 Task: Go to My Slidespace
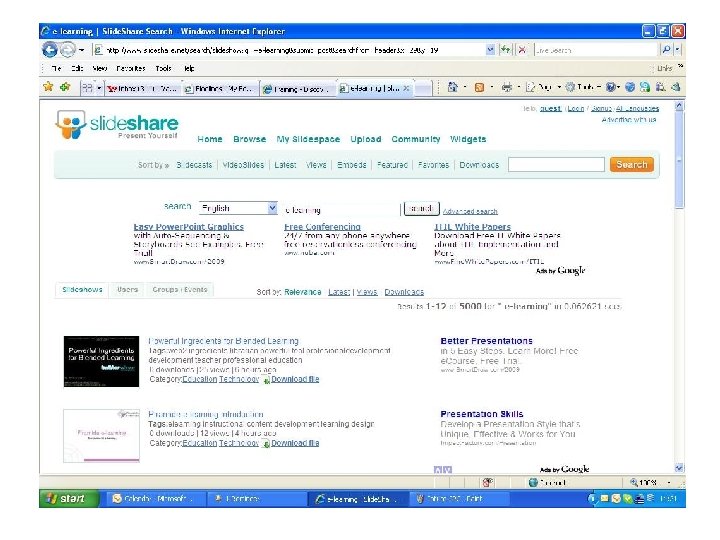[308, 139]
